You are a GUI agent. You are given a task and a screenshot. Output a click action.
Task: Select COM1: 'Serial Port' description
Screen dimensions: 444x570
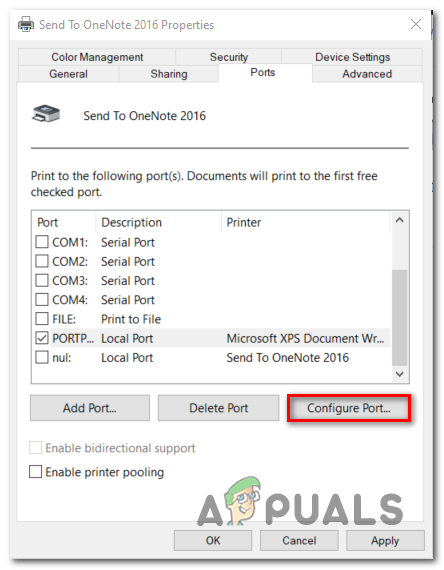click(128, 242)
